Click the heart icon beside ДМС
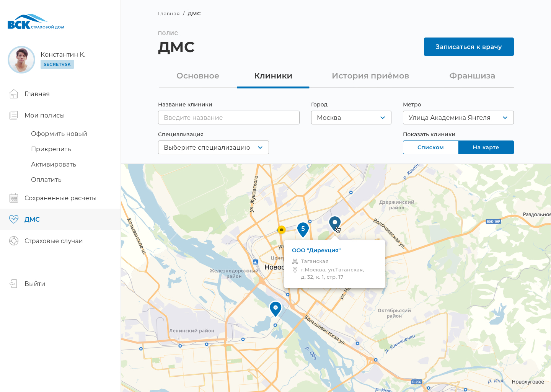The height and width of the screenshot is (392, 551). coord(14,219)
